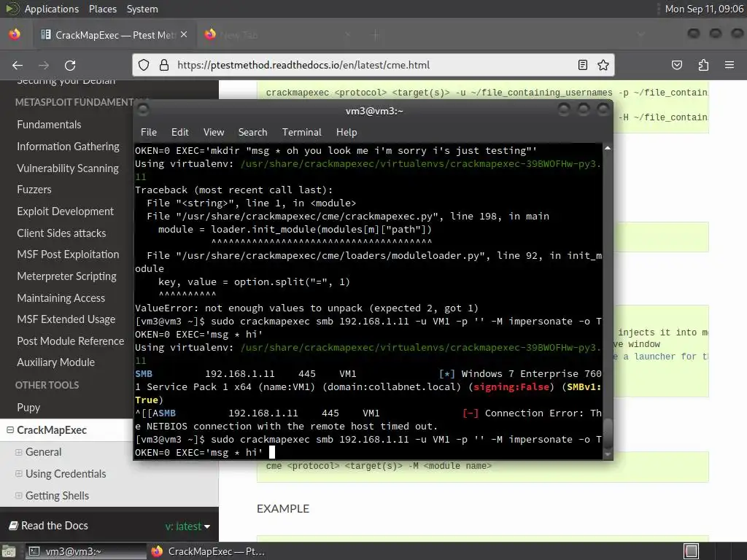The image size is (747, 560).
Task: Open MSF Extended Usage sidebar link
Action: pos(66,319)
